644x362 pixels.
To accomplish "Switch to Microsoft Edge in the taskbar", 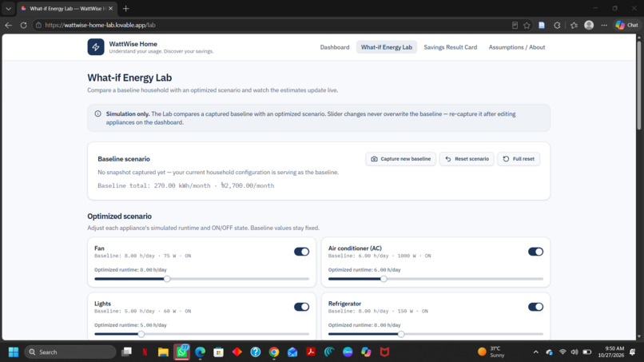I will 200,352.
